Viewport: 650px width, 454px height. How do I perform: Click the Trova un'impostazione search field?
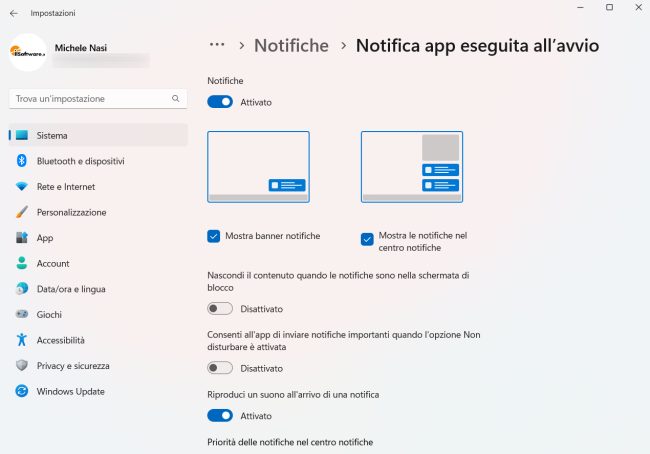pos(90,99)
